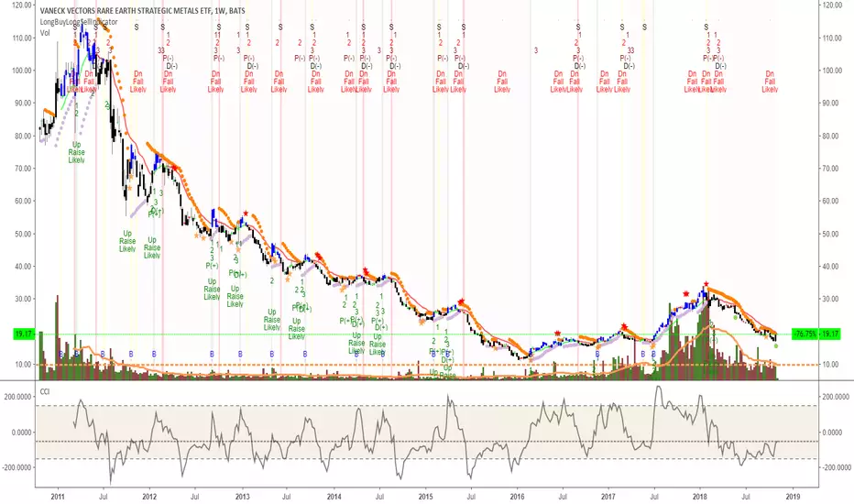Select the 2018 label on time axis
Image resolution: width=854 pixels, height=504 pixels.
click(x=700, y=497)
